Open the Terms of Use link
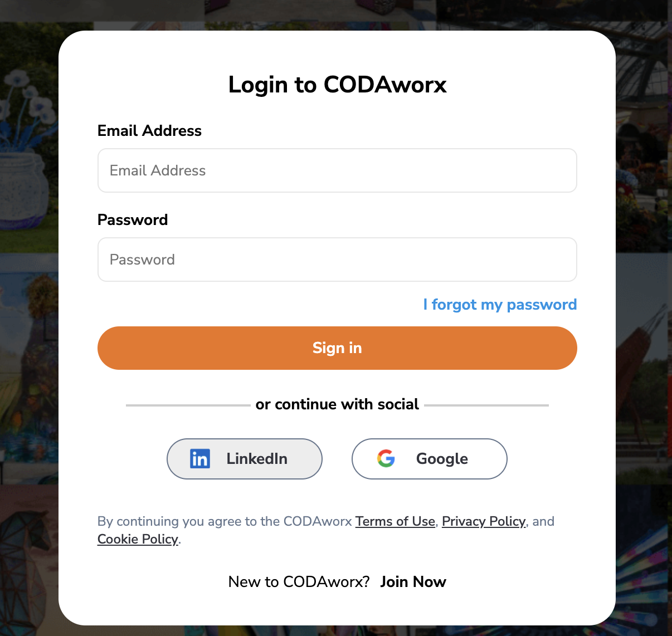Screen dimensions: 672x636 pyautogui.click(x=395, y=521)
